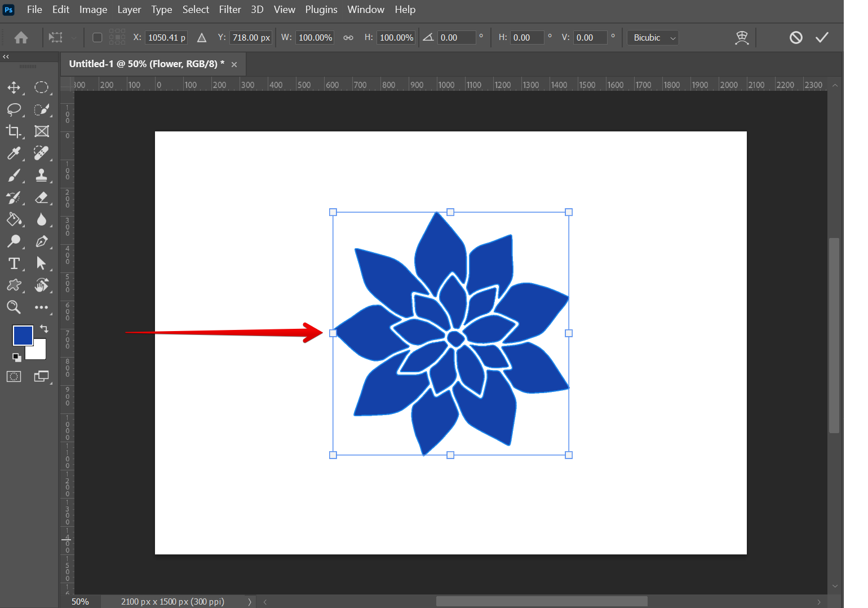The width and height of the screenshot is (868, 608).
Task: Open the Layer menu
Action: click(x=129, y=10)
